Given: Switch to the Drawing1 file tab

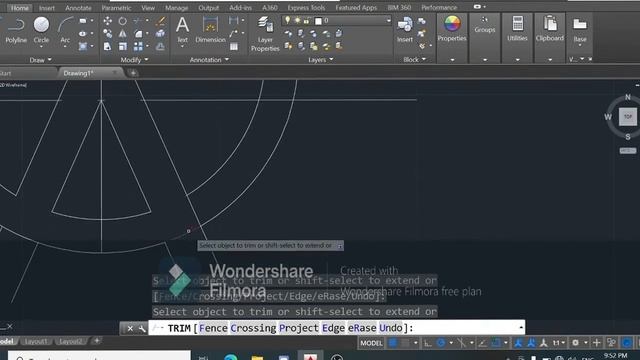Looking at the screenshot, I should [78, 73].
